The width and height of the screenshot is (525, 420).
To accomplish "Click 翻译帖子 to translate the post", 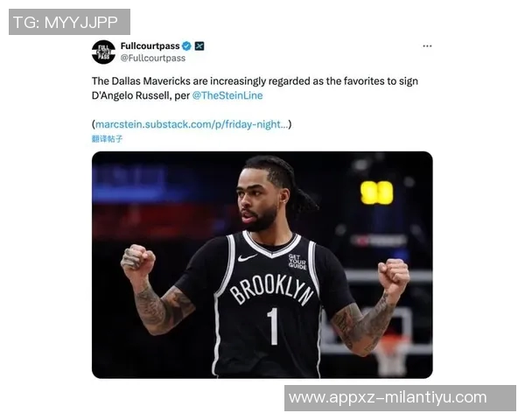I will 107,138.
